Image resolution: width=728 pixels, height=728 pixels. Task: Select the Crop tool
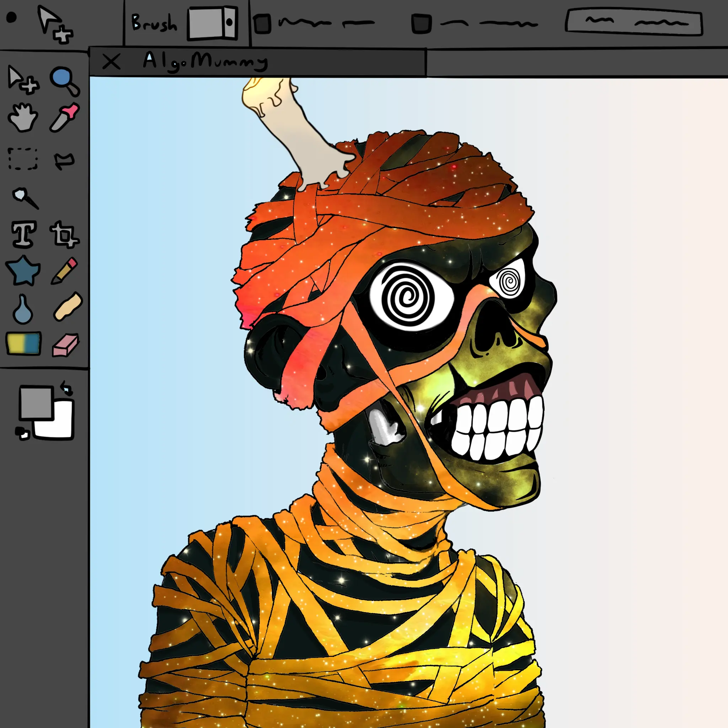coord(64,235)
